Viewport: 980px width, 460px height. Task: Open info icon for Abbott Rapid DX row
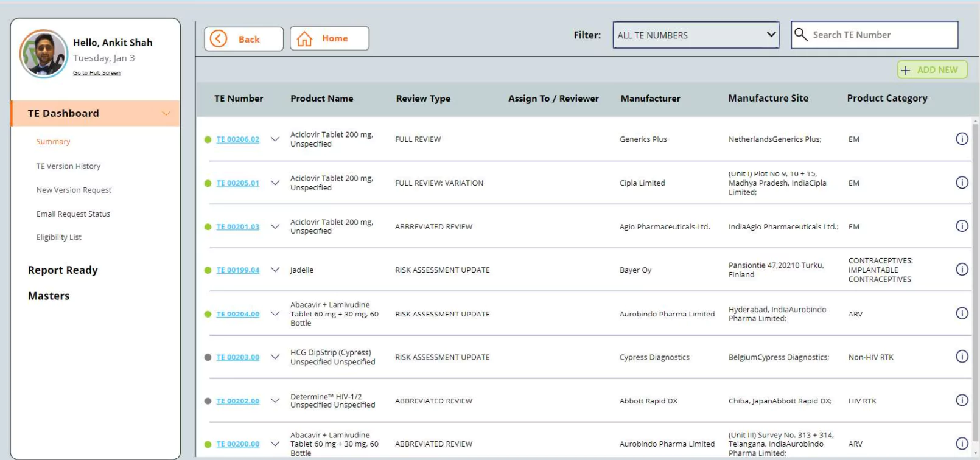point(962,400)
